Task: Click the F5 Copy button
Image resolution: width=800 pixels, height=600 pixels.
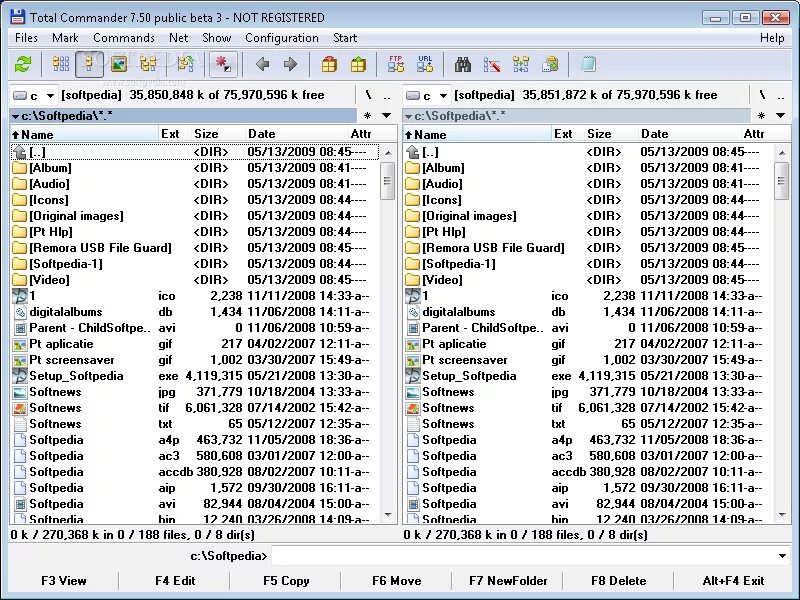Action: (x=286, y=581)
